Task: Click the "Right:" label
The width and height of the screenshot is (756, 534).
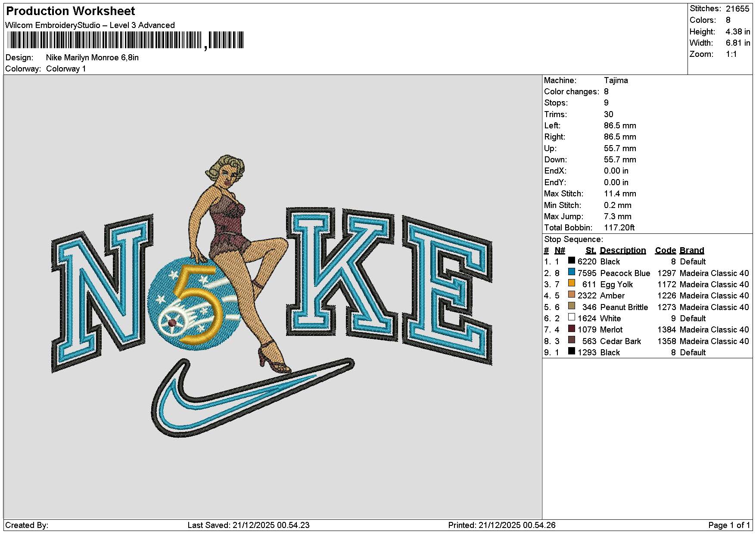Action: 555,137
